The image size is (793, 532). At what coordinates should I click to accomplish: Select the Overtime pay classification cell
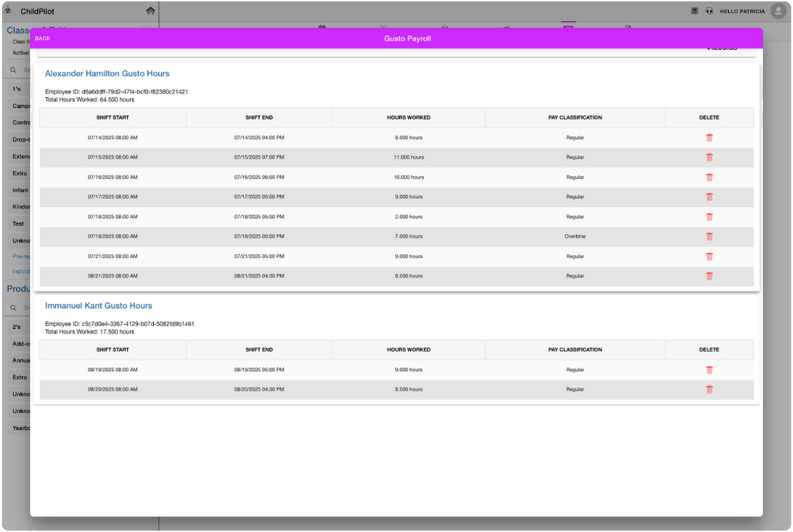575,236
